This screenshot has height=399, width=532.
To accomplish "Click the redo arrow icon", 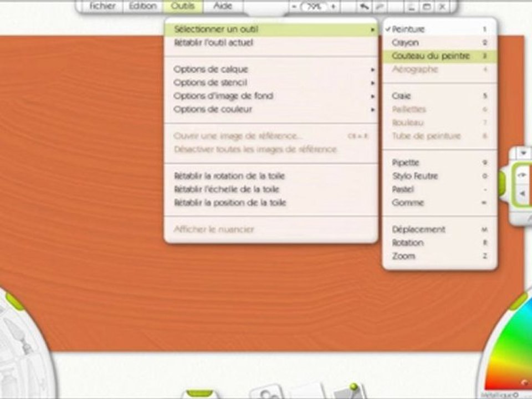I will tap(380, 7).
